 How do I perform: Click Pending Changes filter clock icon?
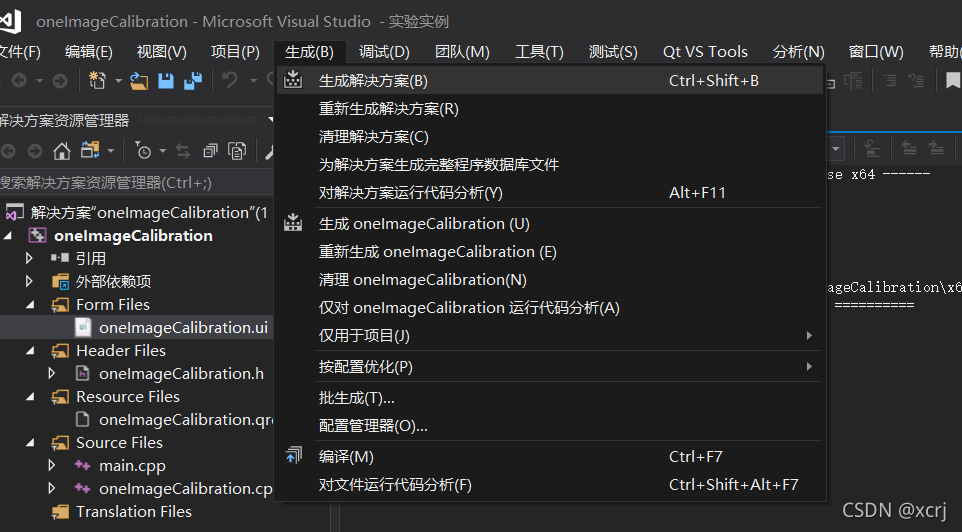tap(143, 150)
